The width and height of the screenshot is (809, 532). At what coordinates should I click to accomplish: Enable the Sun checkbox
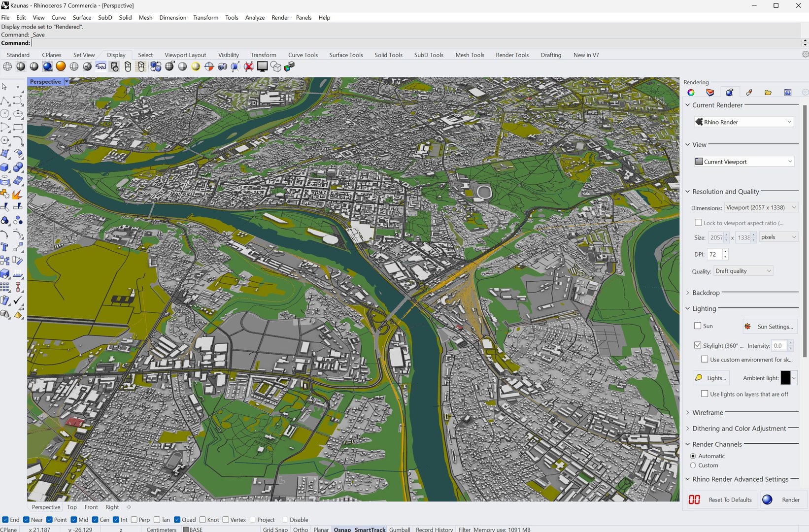(x=698, y=326)
